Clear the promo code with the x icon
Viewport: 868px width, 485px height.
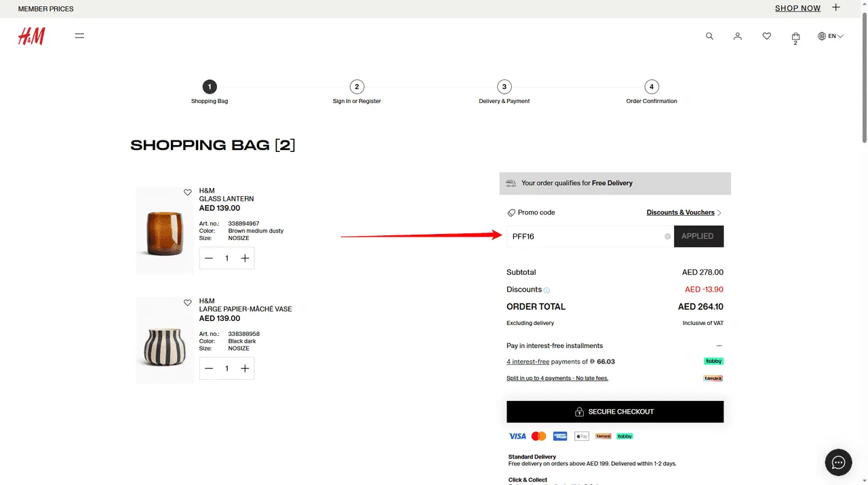(x=667, y=236)
